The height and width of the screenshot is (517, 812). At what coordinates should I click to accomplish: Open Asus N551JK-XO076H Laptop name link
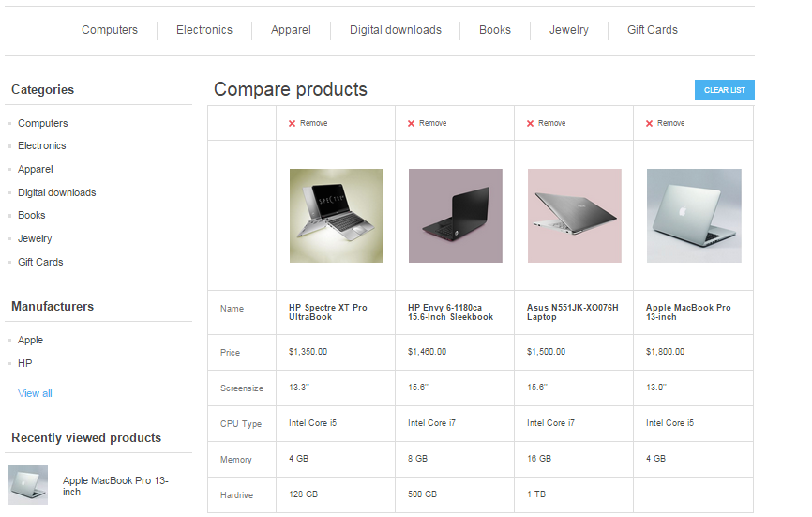[572, 312]
